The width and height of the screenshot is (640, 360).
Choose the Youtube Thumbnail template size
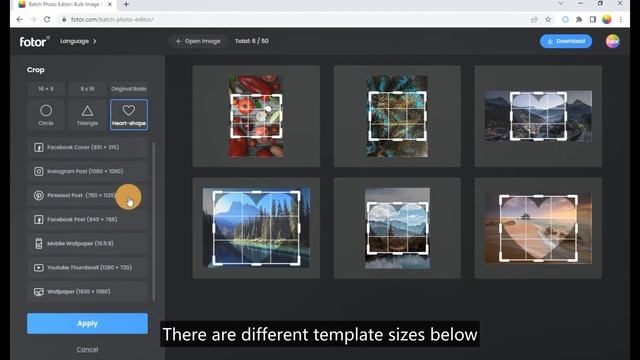(x=87, y=268)
